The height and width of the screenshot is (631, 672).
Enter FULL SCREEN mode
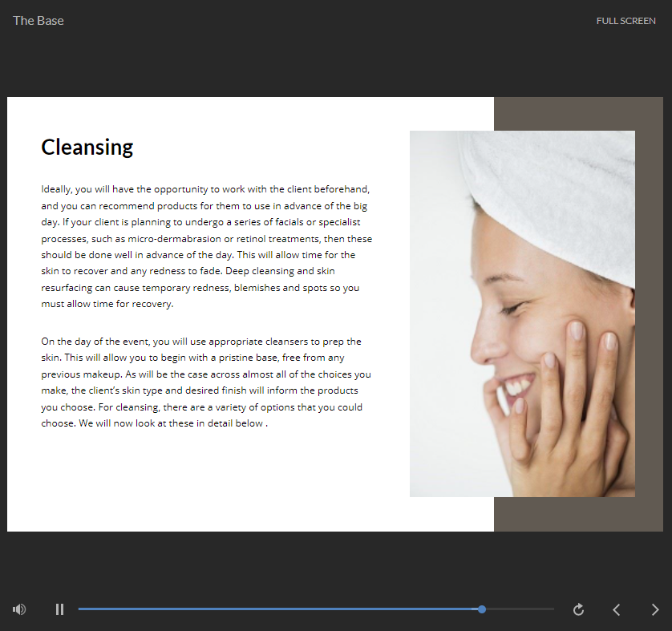(x=625, y=21)
